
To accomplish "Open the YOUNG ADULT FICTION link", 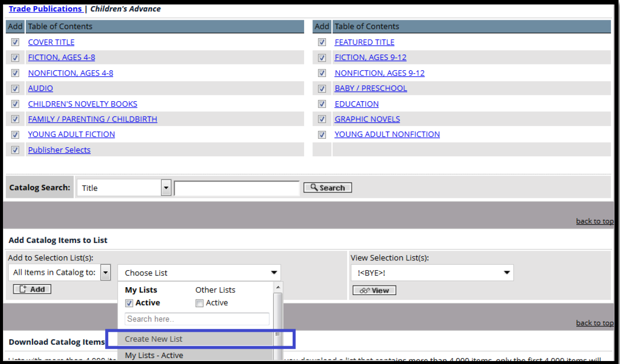I will (x=71, y=134).
